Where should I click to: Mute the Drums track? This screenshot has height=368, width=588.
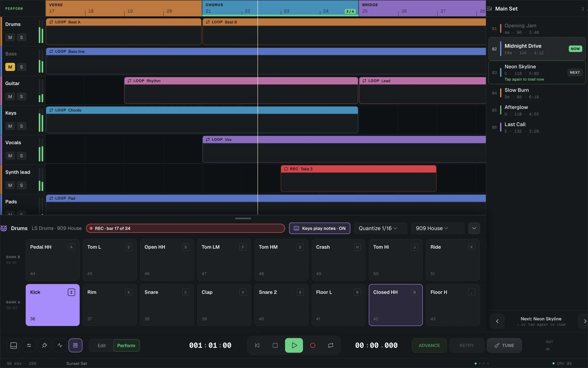[x=10, y=38]
